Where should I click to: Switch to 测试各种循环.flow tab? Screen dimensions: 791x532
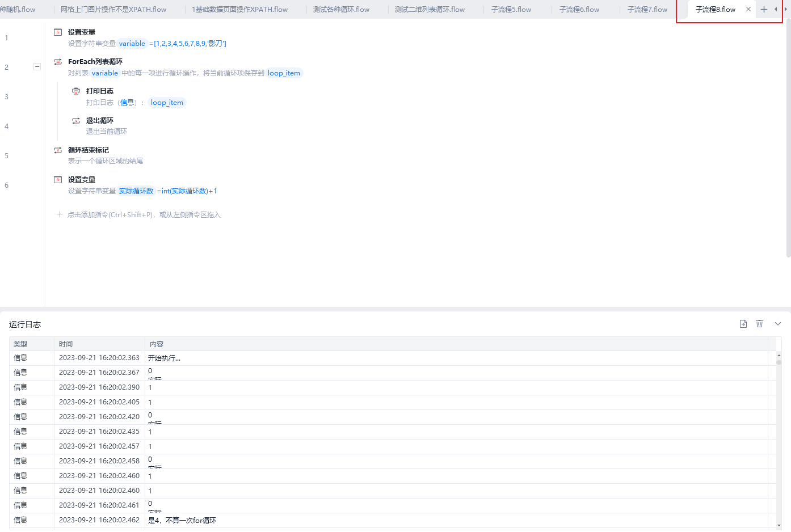click(341, 10)
